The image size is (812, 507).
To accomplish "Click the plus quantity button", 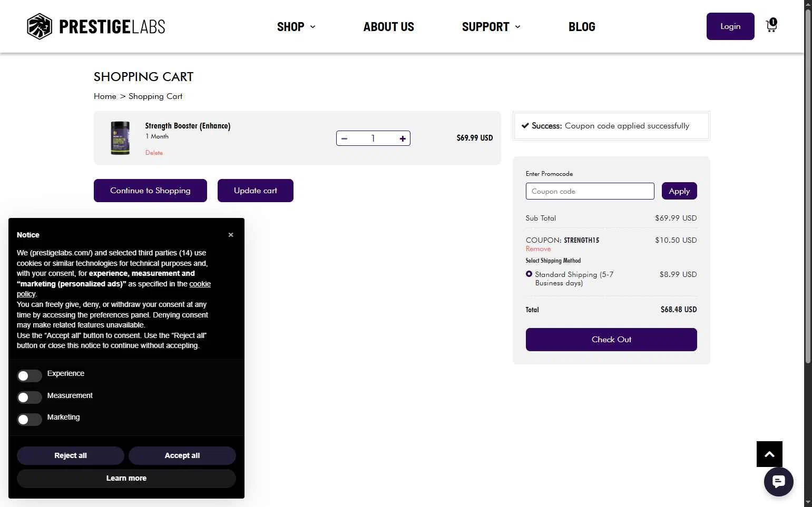I will coord(403,138).
